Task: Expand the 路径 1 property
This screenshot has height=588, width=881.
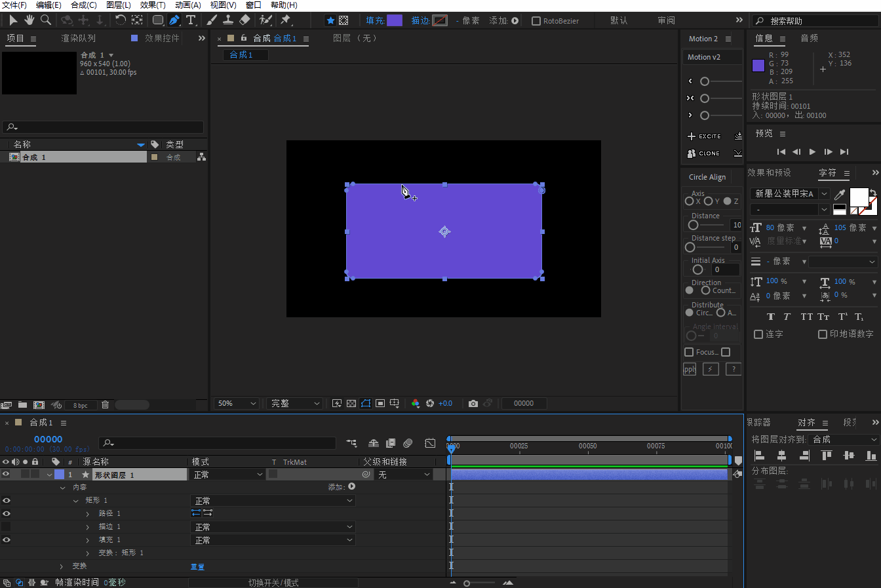Action: tap(88, 513)
